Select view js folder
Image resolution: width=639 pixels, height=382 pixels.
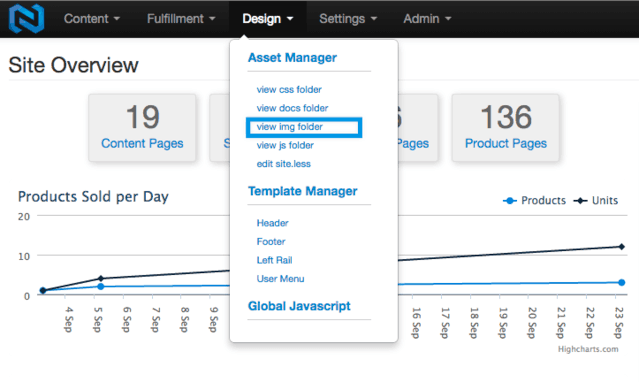point(285,145)
